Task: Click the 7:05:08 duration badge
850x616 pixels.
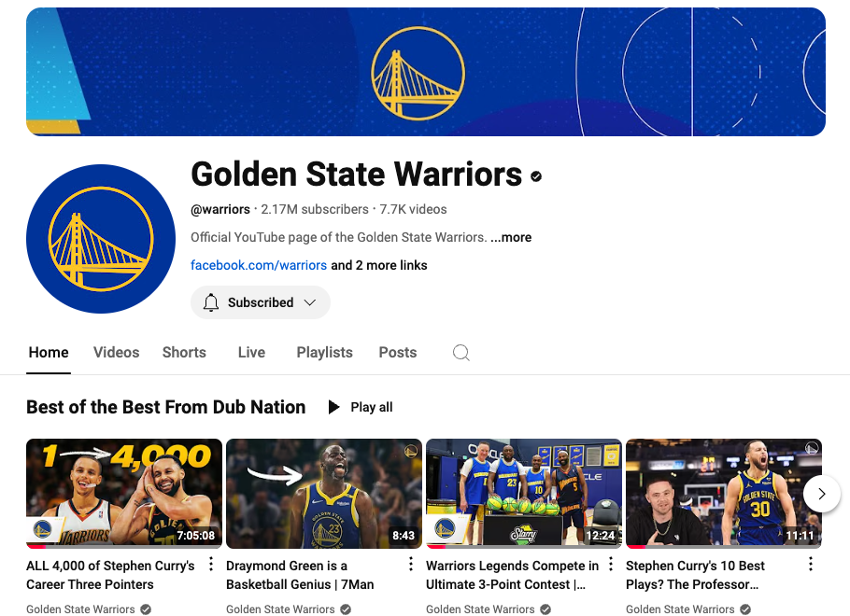Action: (196, 536)
